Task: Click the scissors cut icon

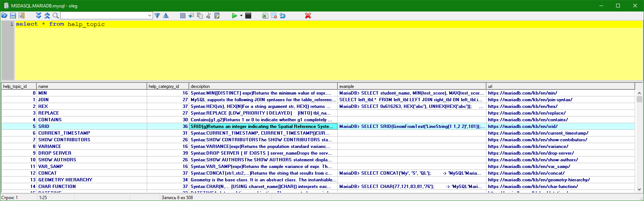Action: click(208, 16)
